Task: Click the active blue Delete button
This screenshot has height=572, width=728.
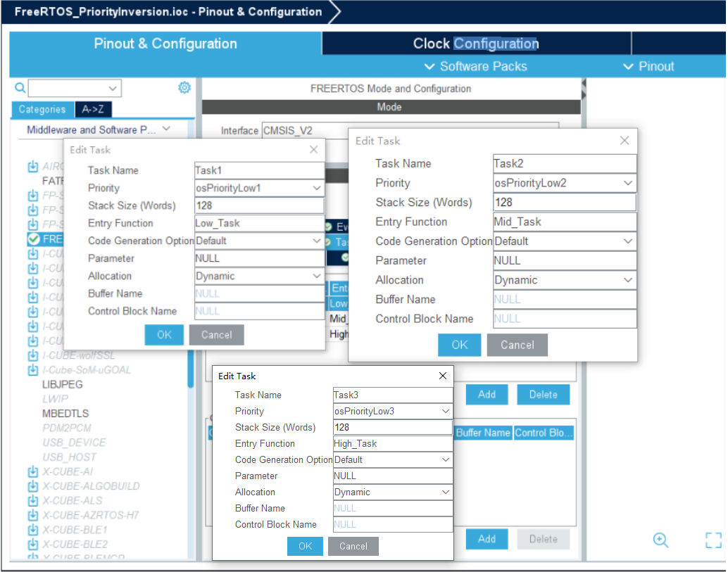Action: (544, 394)
